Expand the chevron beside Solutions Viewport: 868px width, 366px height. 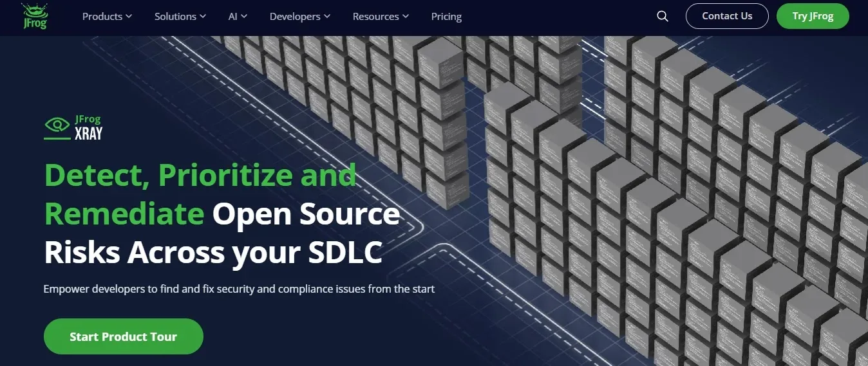pyautogui.click(x=203, y=17)
